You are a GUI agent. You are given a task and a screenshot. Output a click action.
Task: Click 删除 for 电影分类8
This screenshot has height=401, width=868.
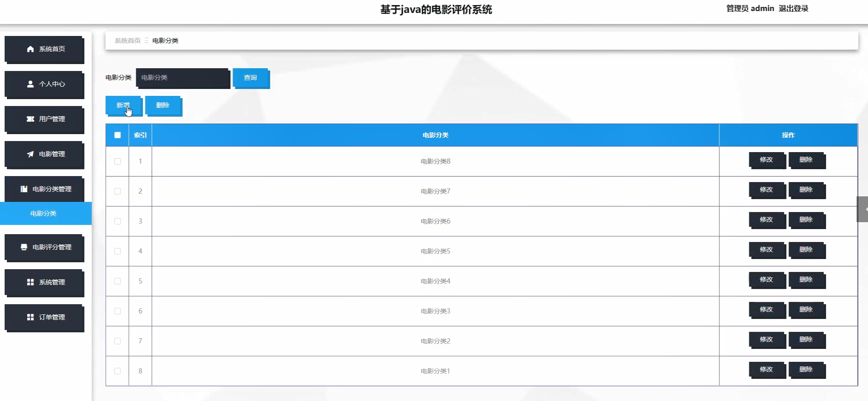[x=807, y=160]
